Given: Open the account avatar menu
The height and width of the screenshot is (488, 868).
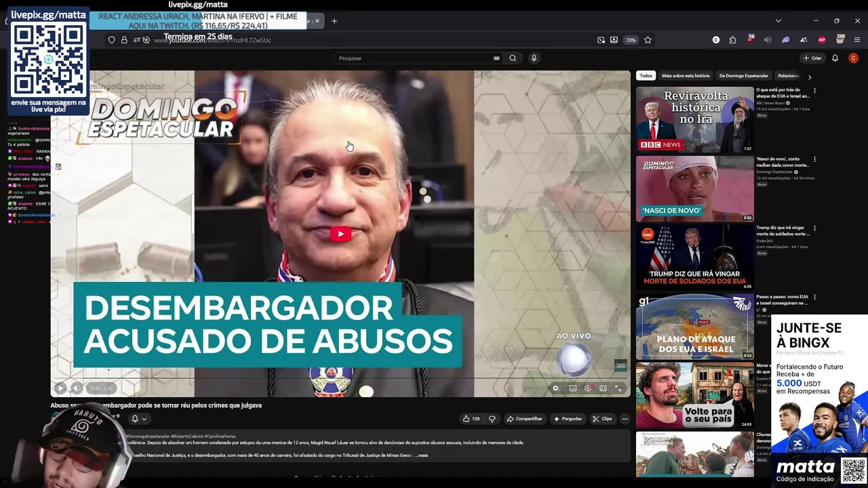Looking at the screenshot, I should 853,58.
